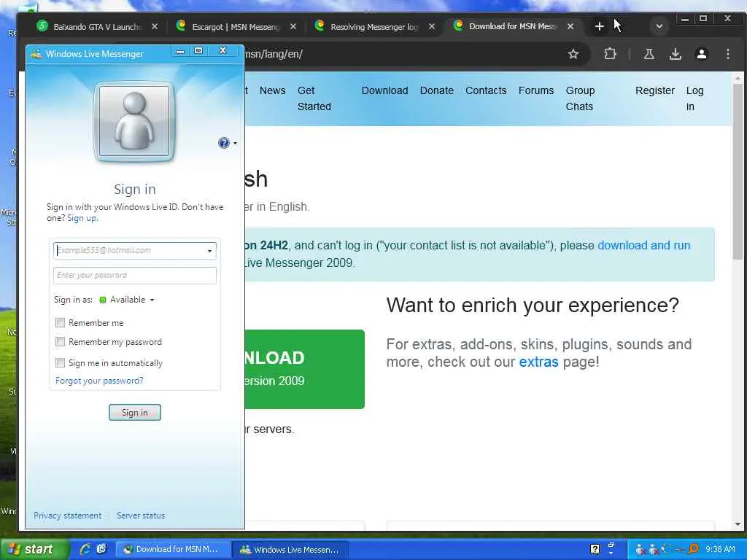Click the browser page vertical scrollbar thumb
Image resolution: width=747 pixels, height=560 pixels.
738,171
